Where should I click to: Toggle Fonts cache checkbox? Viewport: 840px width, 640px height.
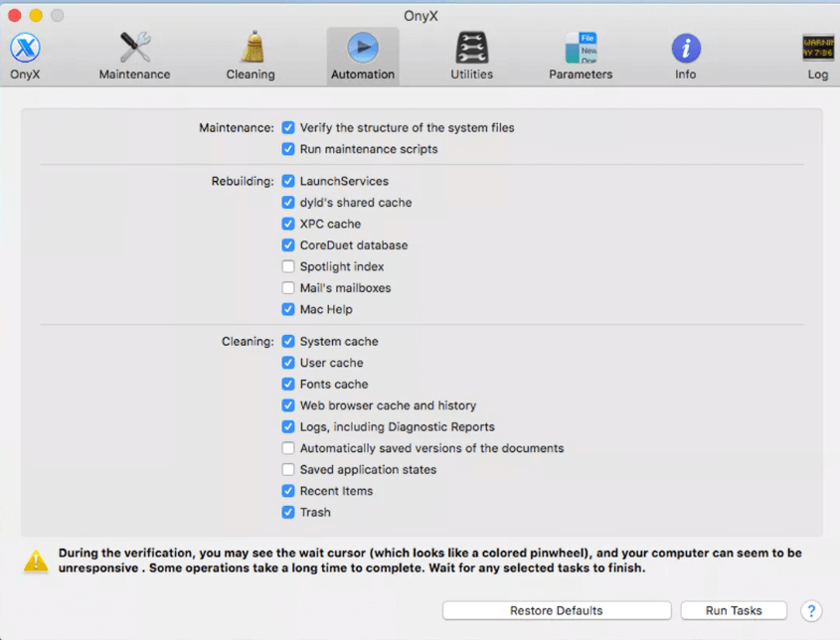pos(288,384)
